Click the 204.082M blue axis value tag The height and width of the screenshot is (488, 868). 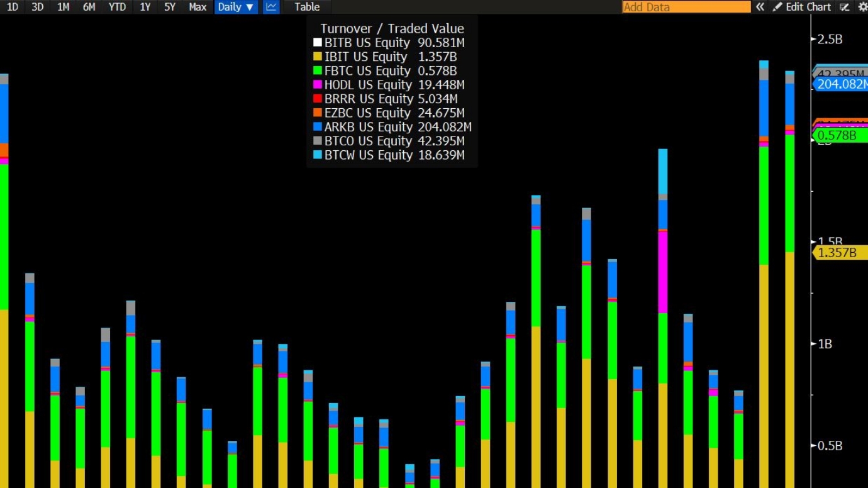tap(840, 84)
